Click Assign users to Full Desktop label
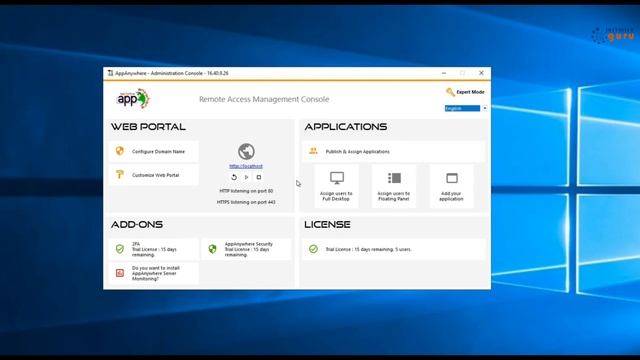 pyautogui.click(x=336, y=196)
